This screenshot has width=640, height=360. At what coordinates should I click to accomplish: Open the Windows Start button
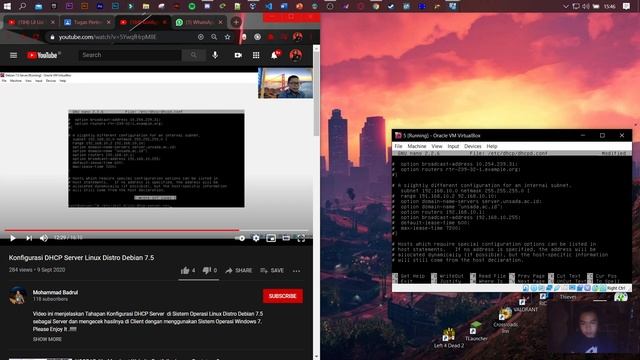click(x=7, y=6)
